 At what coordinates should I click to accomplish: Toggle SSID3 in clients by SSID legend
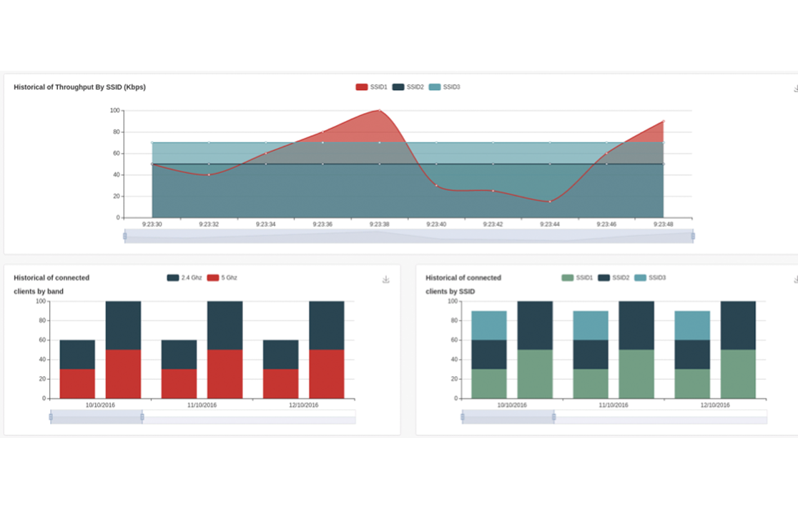(649, 277)
